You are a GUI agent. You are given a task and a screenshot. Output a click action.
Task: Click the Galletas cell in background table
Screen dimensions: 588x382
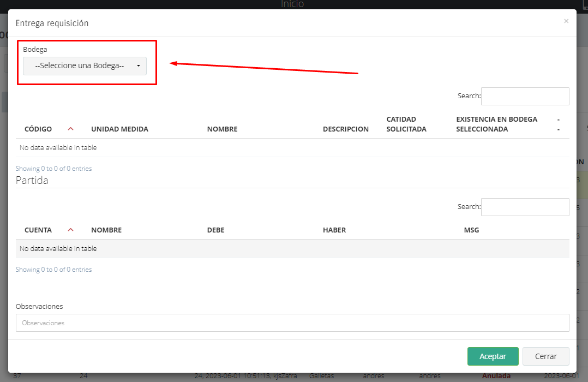321,376
